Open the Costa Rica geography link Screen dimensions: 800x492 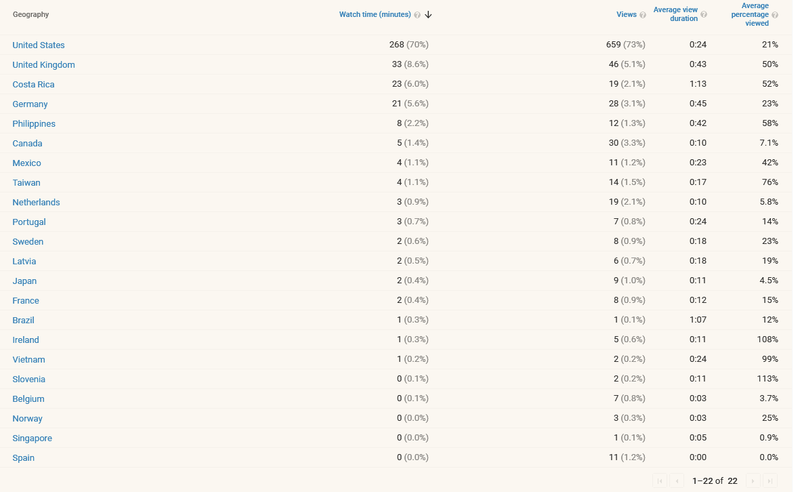pyautogui.click(x=34, y=85)
